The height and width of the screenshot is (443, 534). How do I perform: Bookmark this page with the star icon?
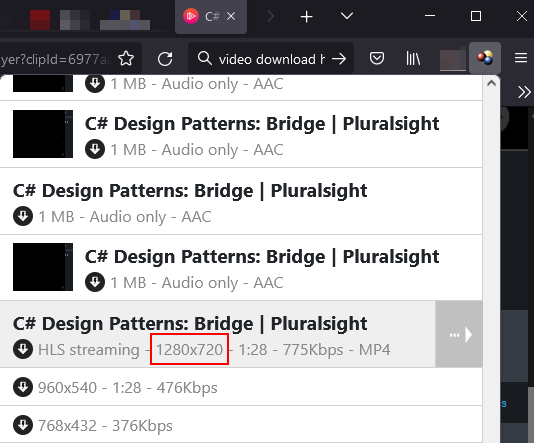(126, 58)
